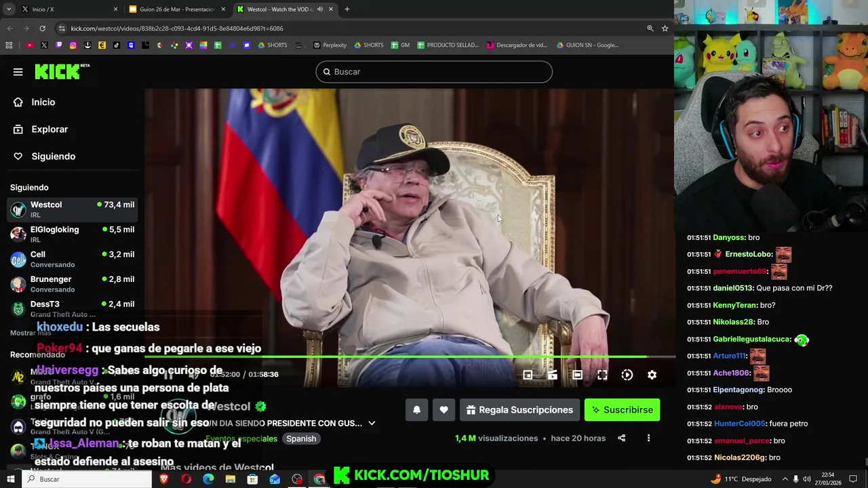Viewport: 868px width, 488px height.
Task: Switch to Chrome in the taskbar
Action: point(319,479)
